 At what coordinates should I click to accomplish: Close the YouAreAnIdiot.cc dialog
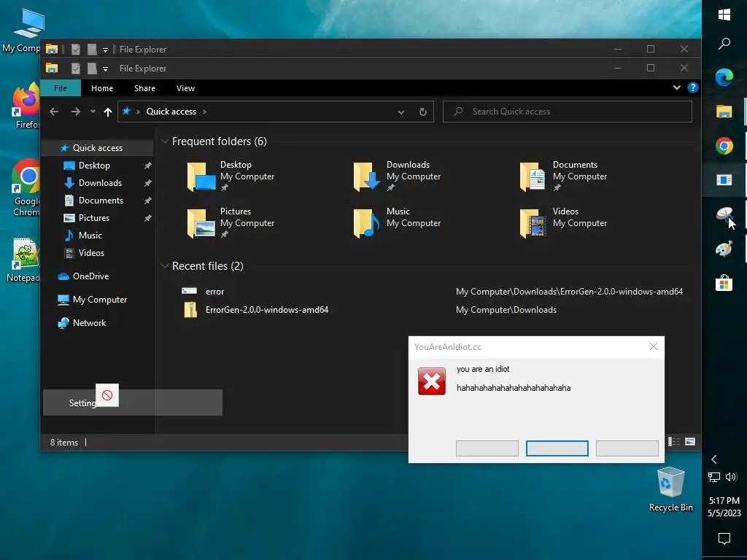pyautogui.click(x=653, y=346)
